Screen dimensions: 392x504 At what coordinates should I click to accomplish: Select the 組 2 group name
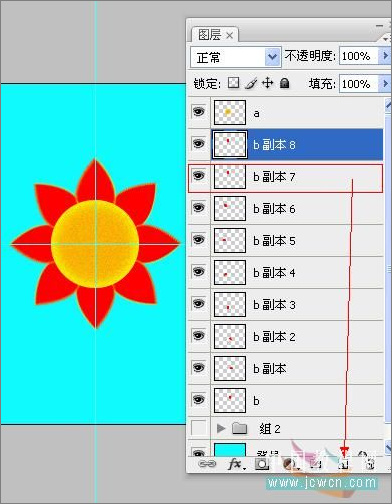pos(270,429)
